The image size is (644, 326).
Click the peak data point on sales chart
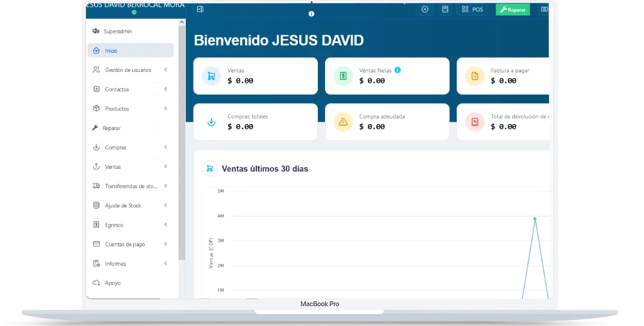tap(535, 219)
